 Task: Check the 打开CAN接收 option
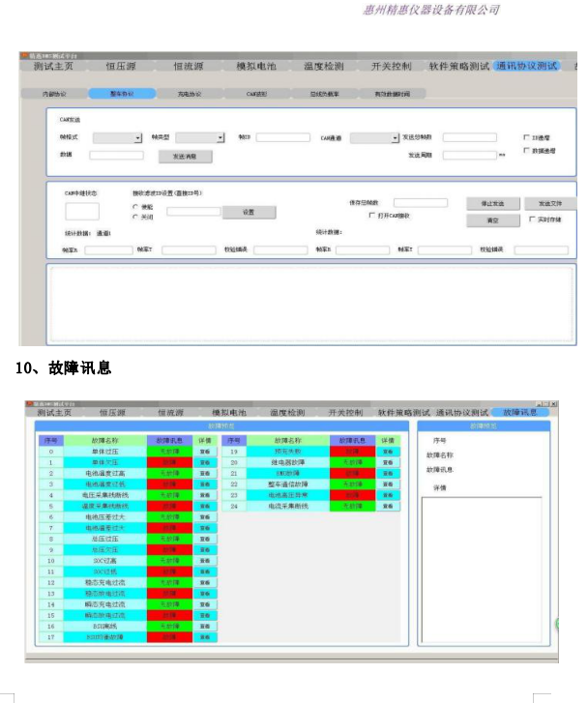tap(372, 215)
